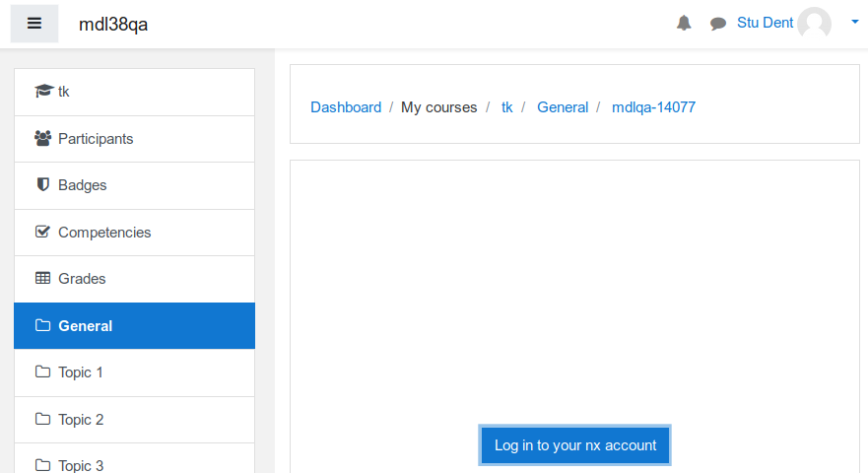Click My courses breadcrumb text
The image size is (868, 473).
439,107
